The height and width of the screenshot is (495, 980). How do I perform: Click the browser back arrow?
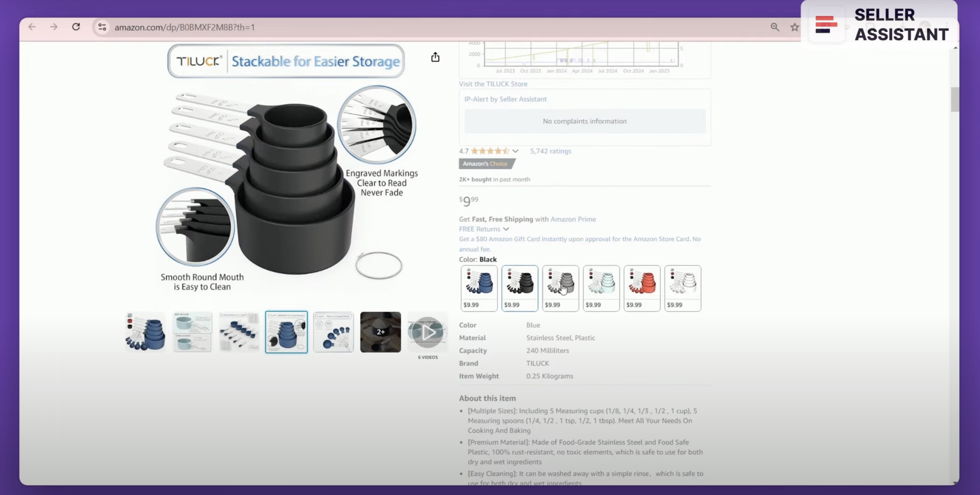pos(32,27)
